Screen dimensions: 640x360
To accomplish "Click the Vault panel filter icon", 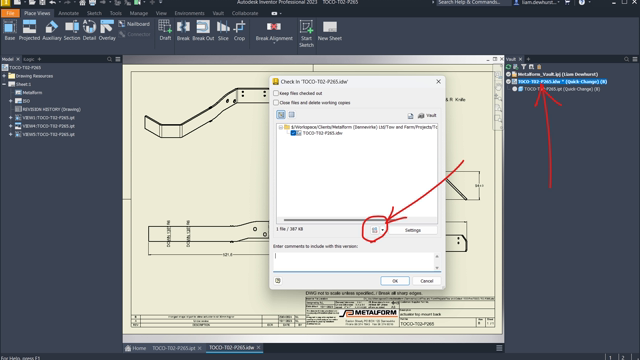I will pyautogui.click(x=524, y=67).
